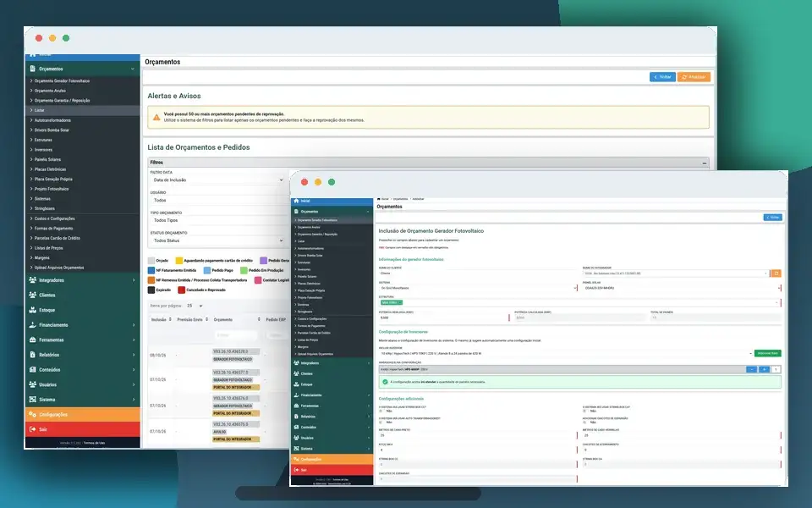
Task: Open the Filtro Data 'Data de Inclusão' dropdown
Action: tap(218, 179)
